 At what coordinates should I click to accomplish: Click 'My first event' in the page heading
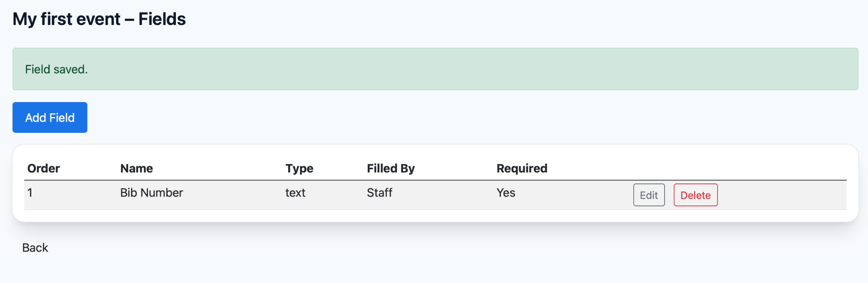pos(66,19)
